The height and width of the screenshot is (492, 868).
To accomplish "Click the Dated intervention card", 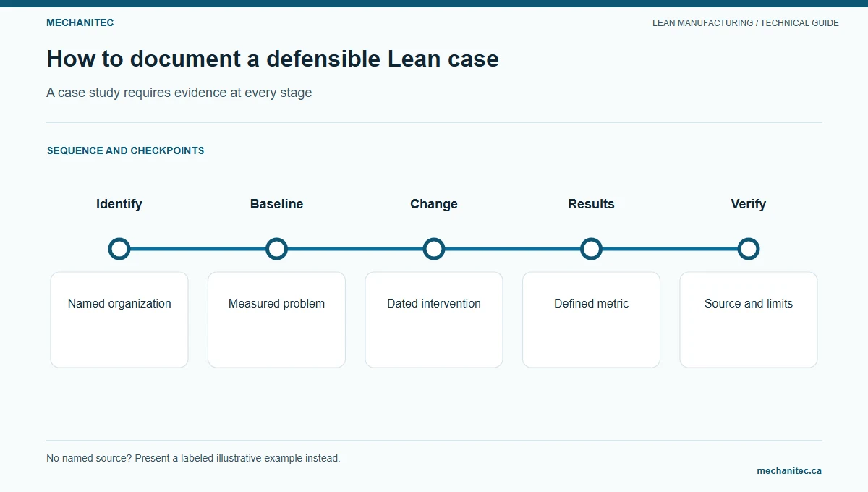I will (x=434, y=320).
